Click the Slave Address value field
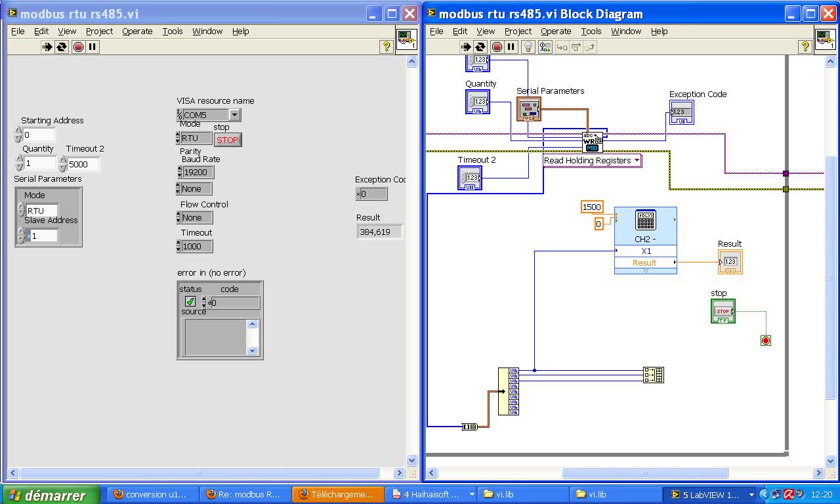The width and height of the screenshot is (840, 504). pos(44,236)
